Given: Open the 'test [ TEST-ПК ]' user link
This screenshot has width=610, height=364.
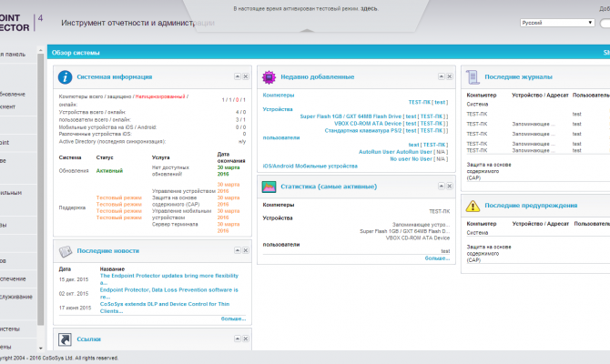Looking at the screenshot, I should [428, 145].
